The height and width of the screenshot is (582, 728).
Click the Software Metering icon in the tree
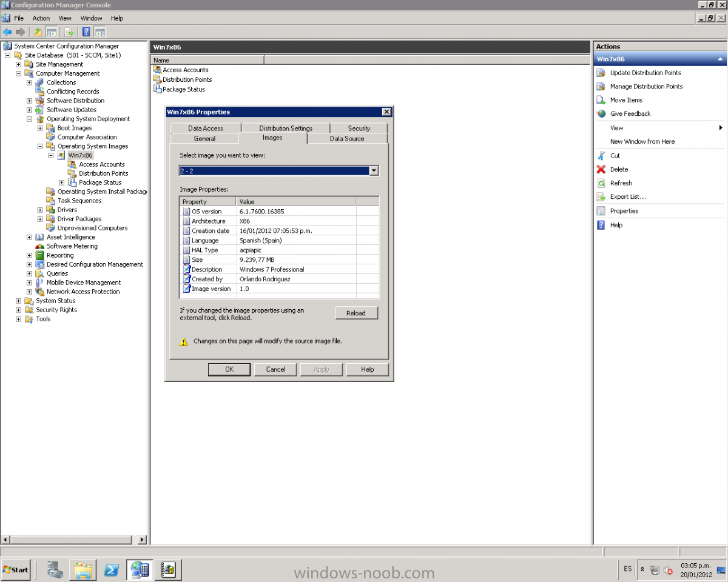tap(40, 246)
